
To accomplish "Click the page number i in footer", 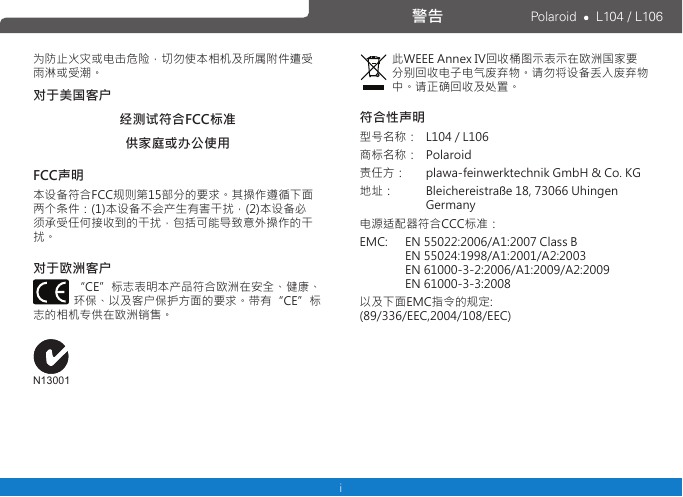I will click(x=341, y=488).
